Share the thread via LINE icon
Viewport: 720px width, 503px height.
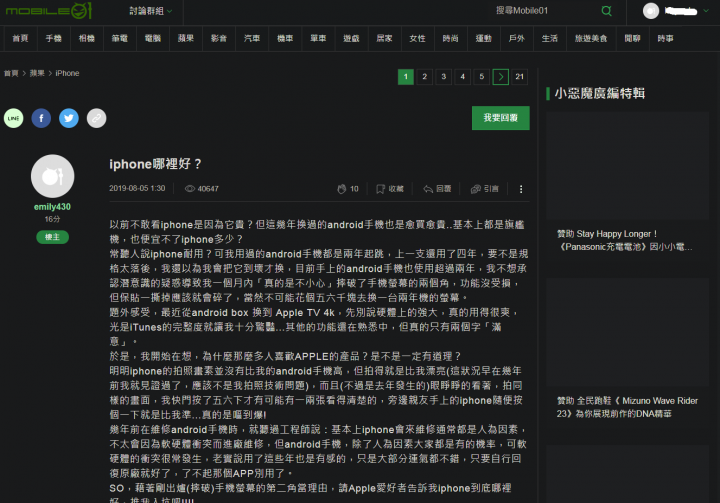coord(14,118)
